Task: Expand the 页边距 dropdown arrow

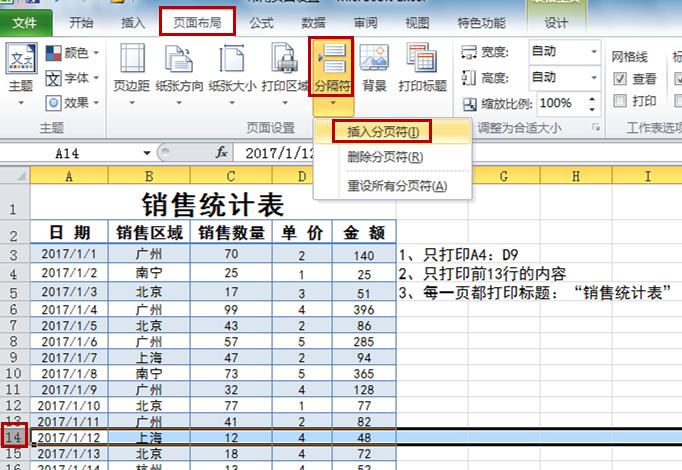Action: pyautogui.click(x=132, y=103)
